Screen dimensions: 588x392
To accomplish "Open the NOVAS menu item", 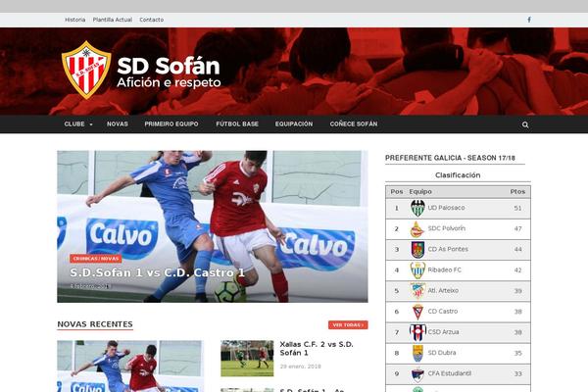I will click(118, 124).
